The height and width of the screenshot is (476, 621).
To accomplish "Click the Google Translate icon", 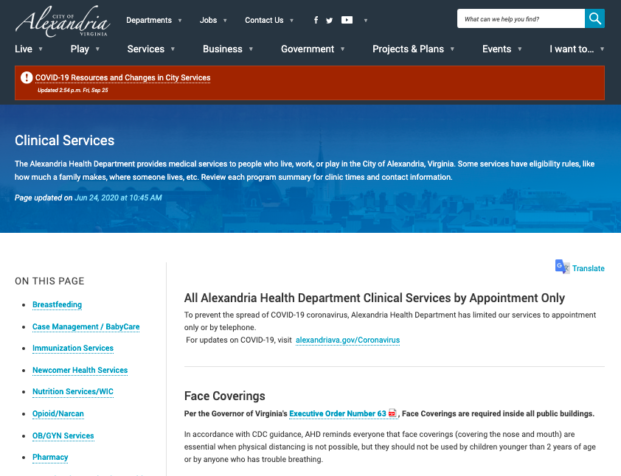I will point(562,267).
